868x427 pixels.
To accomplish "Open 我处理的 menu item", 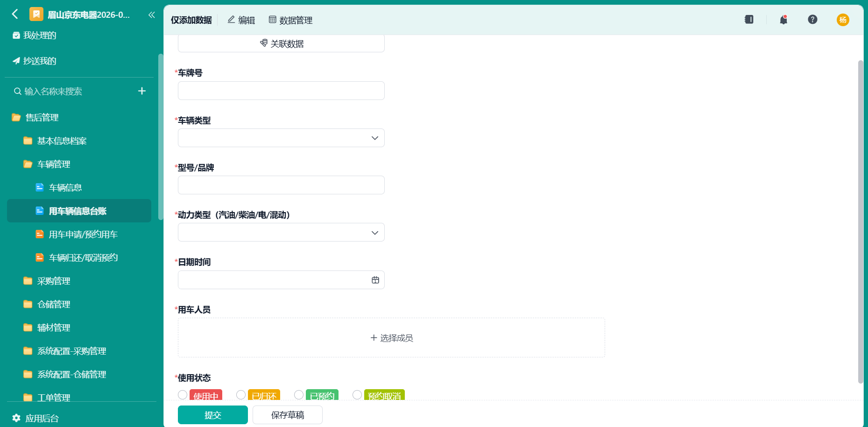I will pyautogui.click(x=40, y=36).
